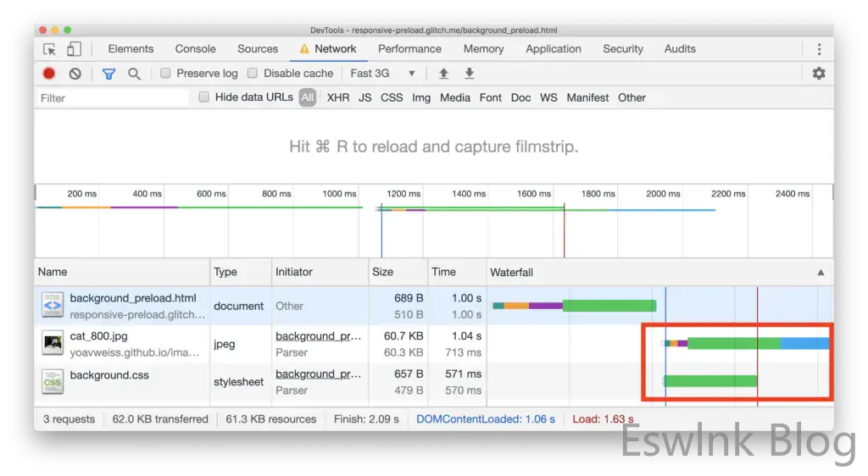This screenshot has height=476, width=868.
Task: Open the DevTools three-dot more menu
Action: (x=819, y=49)
